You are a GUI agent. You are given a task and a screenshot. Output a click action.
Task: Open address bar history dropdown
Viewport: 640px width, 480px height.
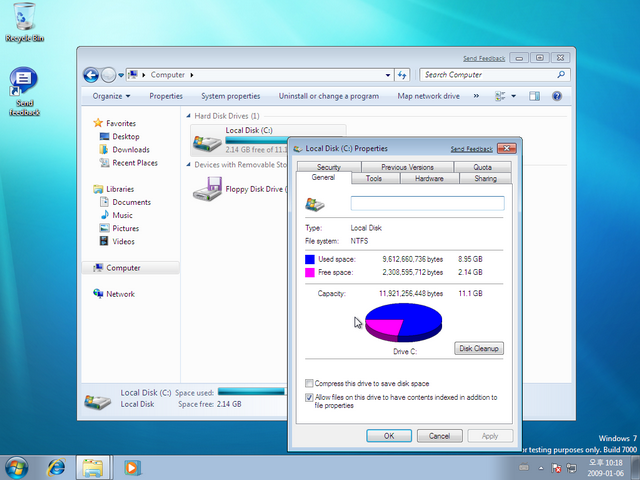pos(388,75)
